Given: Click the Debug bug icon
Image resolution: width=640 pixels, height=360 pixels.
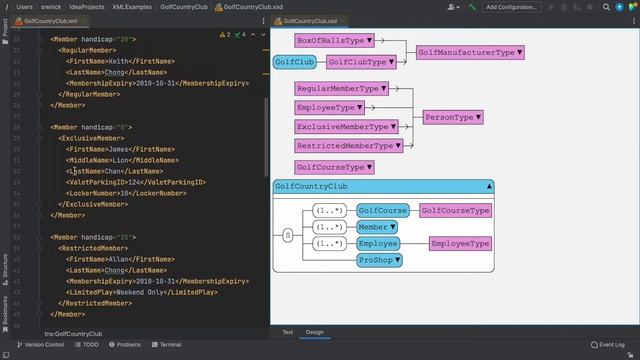Looking at the screenshot, I should tap(564, 7).
